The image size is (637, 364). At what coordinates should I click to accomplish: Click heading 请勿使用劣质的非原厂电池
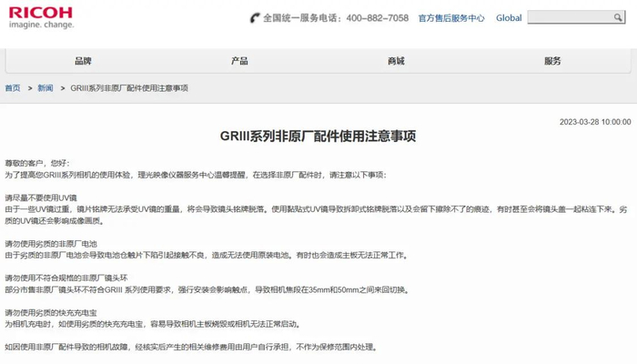pyautogui.click(x=51, y=244)
